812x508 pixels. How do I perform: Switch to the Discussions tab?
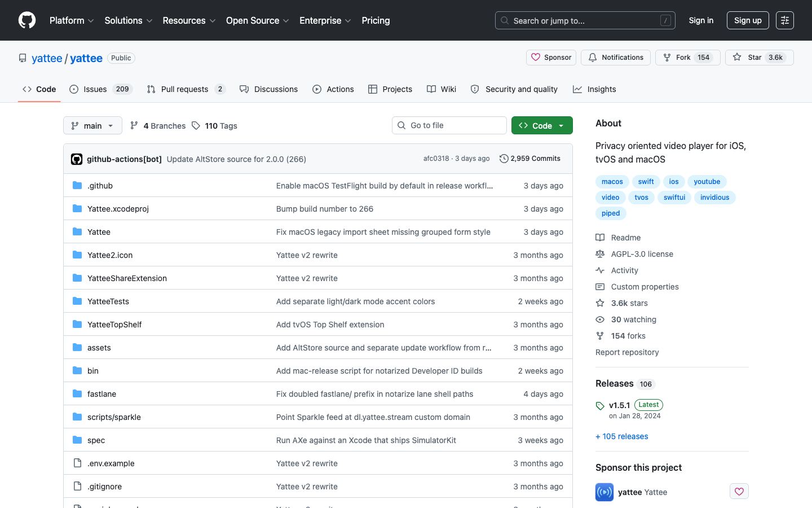tap(268, 89)
